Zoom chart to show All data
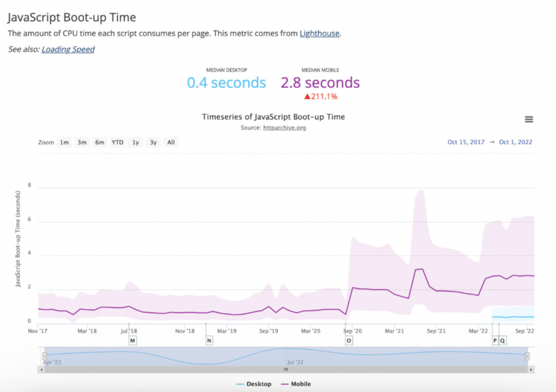Image resolution: width=556 pixels, height=392 pixels. click(x=171, y=142)
